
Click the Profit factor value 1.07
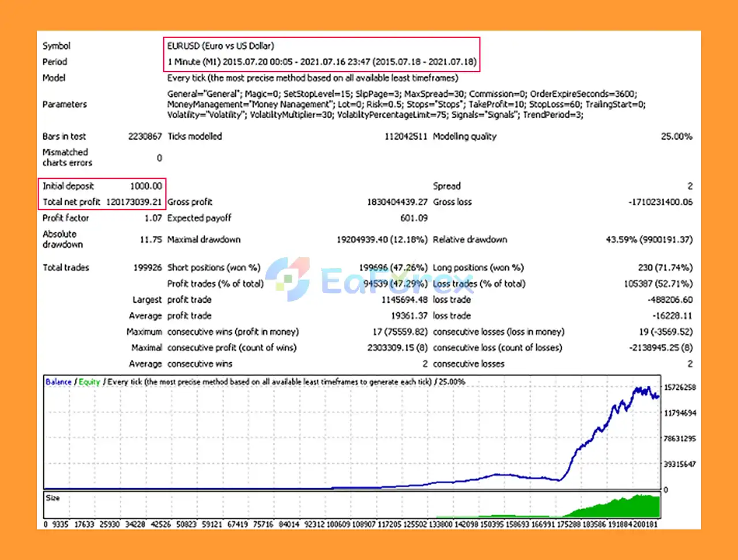tap(153, 218)
